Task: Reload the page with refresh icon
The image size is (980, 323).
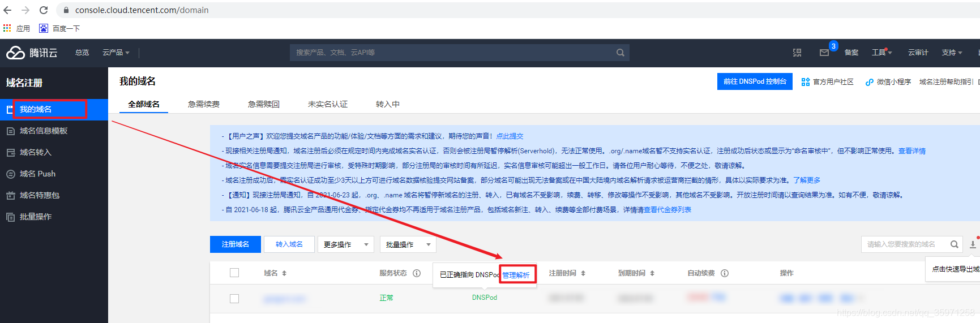Action: [x=44, y=10]
